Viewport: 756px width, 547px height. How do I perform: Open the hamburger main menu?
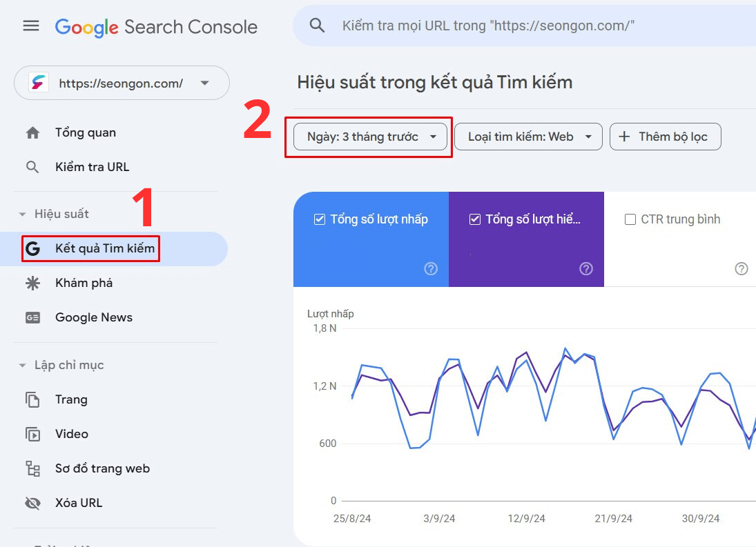[31, 26]
